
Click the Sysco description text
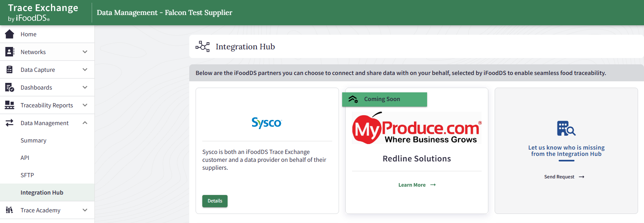[x=264, y=160]
